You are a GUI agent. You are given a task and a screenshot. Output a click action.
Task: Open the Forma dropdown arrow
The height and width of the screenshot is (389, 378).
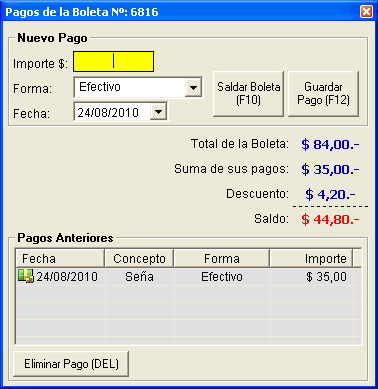point(193,88)
